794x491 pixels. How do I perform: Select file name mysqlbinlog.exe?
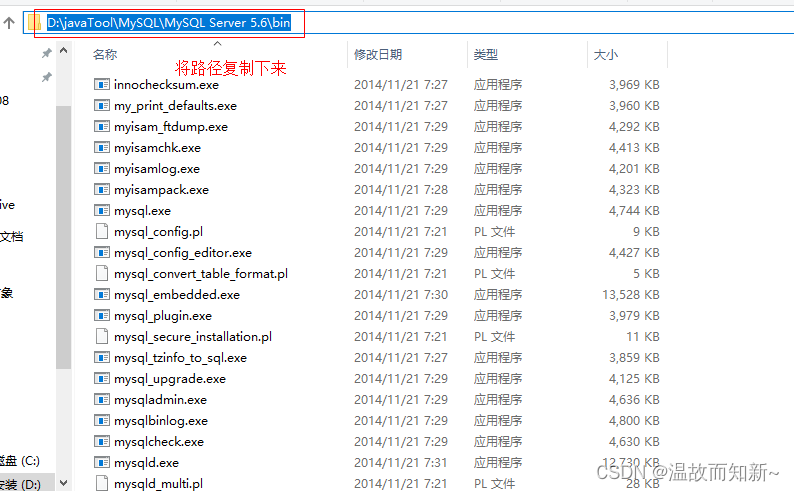[161, 421]
